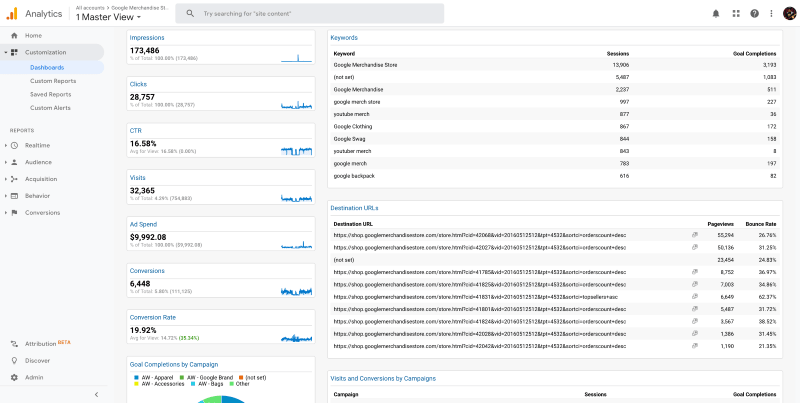Click the Discover lightbulb icon
Image resolution: width=800 pixels, height=403 pixels.
[x=14, y=361]
